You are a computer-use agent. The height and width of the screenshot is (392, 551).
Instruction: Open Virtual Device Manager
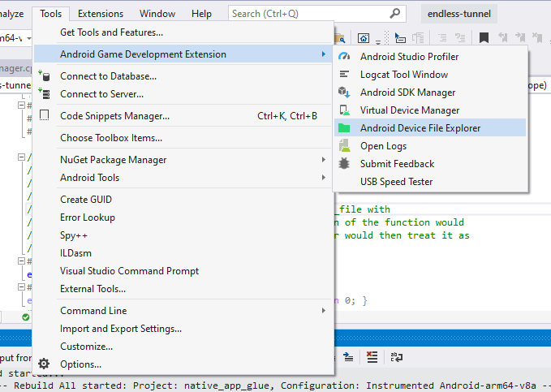pyautogui.click(x=410, y=110)
